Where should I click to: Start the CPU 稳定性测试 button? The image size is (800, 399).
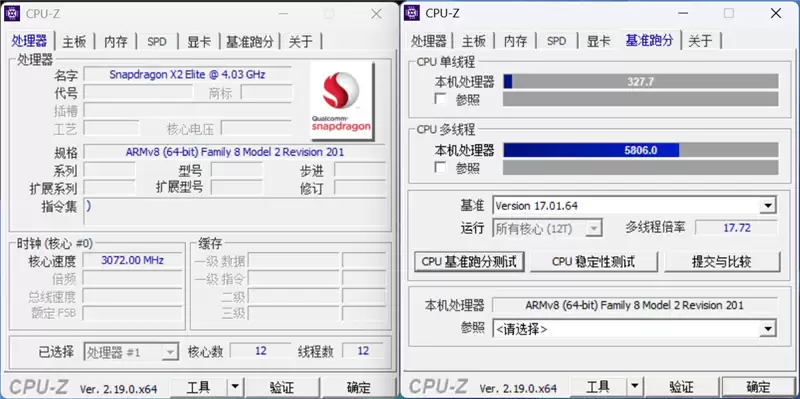pos(593,262)
